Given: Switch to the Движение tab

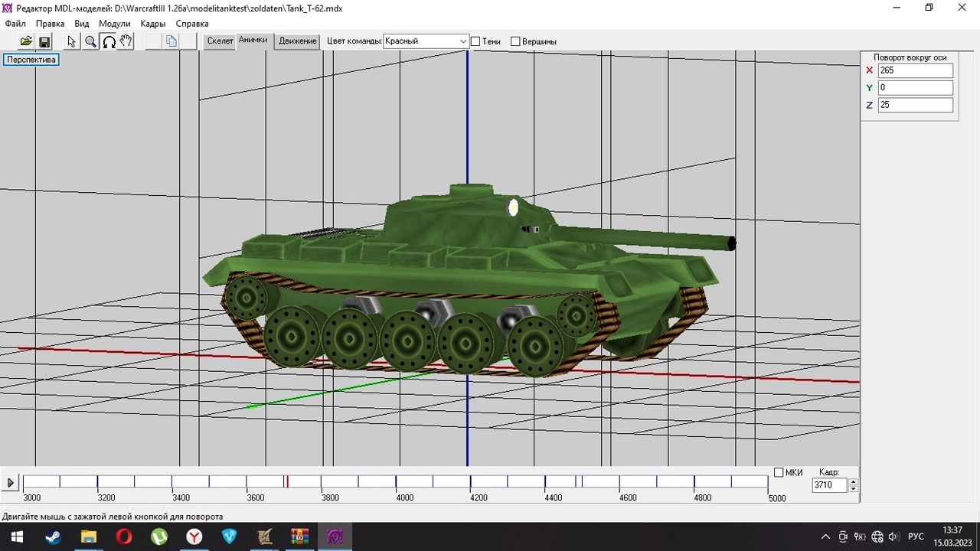Looking at the screenshot, I should [298, 41].
